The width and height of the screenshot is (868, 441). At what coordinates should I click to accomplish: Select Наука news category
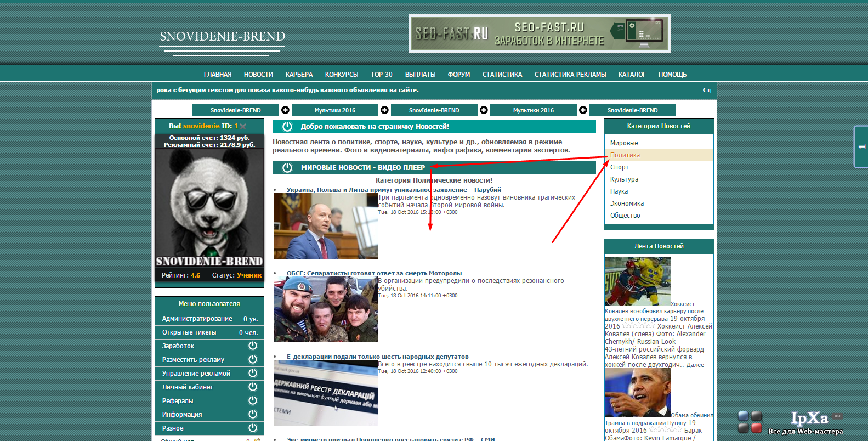click(x=619, y=191)
